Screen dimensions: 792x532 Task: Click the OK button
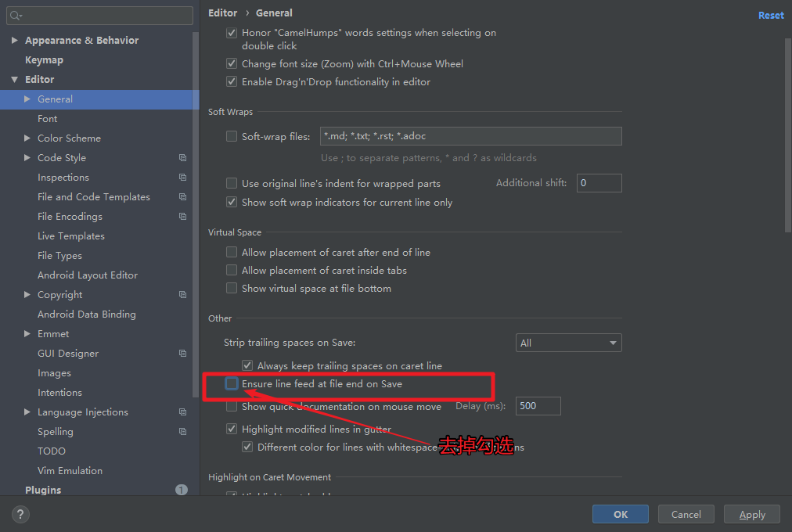tap(621, 514)
